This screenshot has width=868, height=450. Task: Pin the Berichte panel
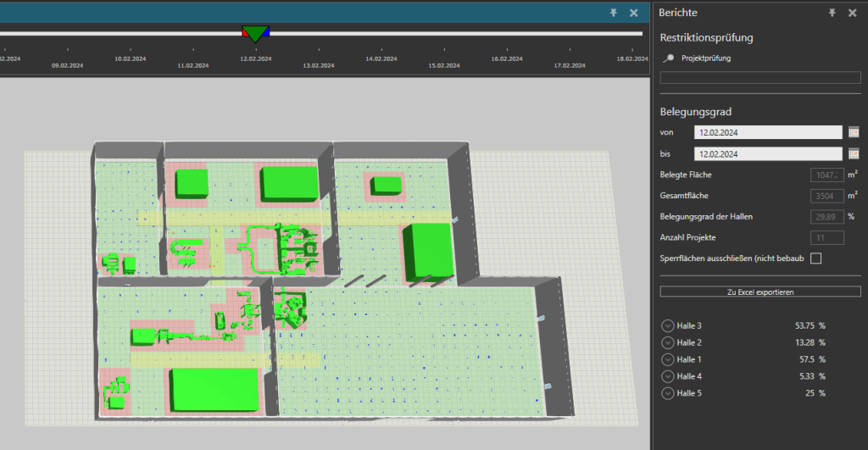[x=832, y=13]
